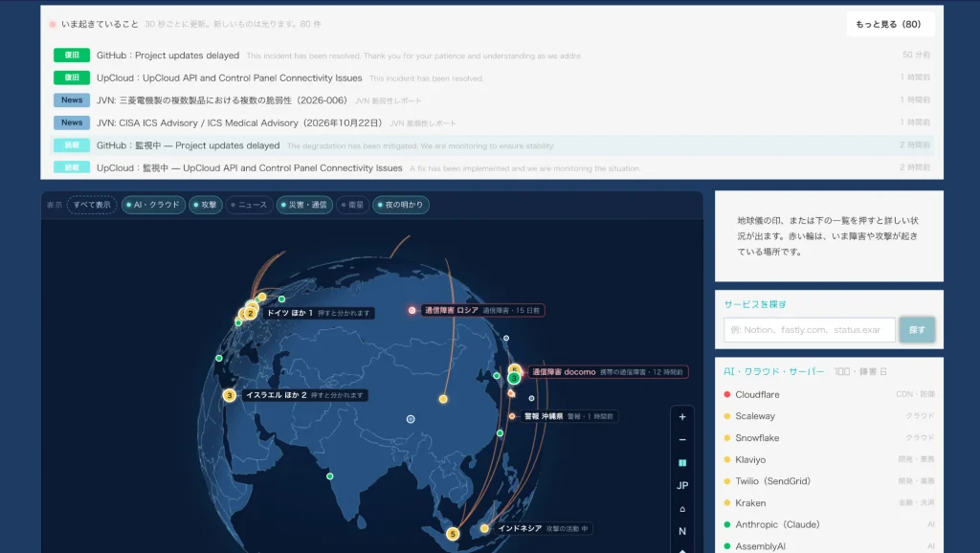Select Snowflake in the service list
The width and height of the screenshot is (980, 553).
click(829, 438)
